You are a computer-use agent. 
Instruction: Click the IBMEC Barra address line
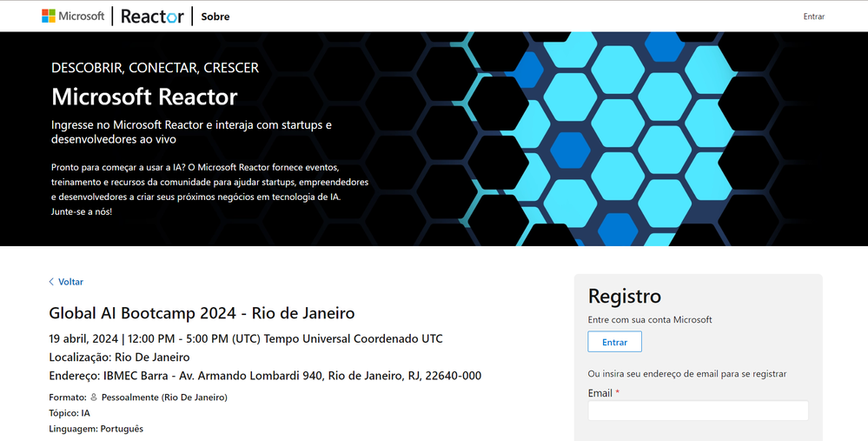[265, 376]
